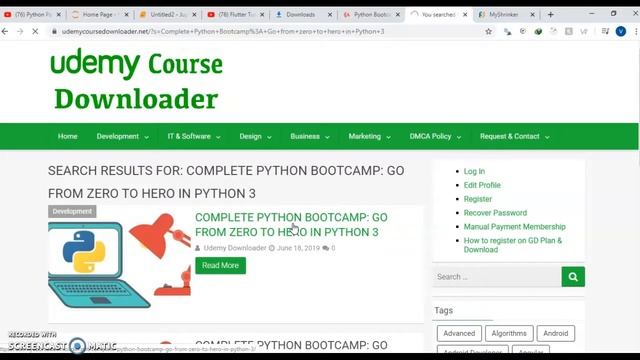This screenshot has width=640, height=360.
Task: Select the Algorithms tag
Action: pyautogui.click(x=509, y=333)
